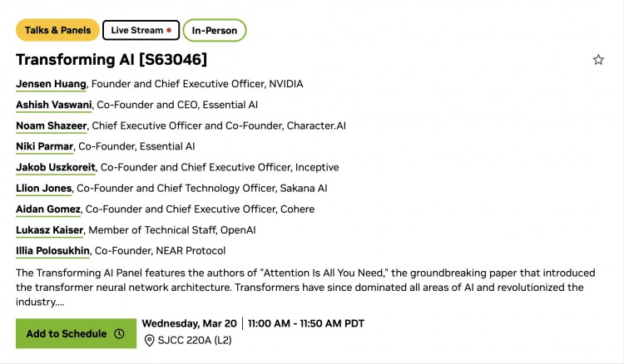Open Lukasz Kaiser's speaker profile
Screen dimensions: 624x364
coord(50,229)
